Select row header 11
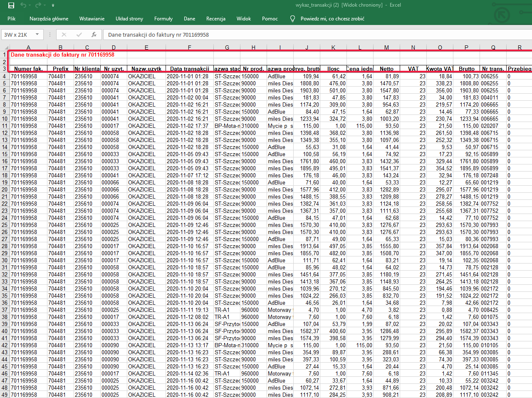This screenshot has width=532, height=398. tap(5, 126)
